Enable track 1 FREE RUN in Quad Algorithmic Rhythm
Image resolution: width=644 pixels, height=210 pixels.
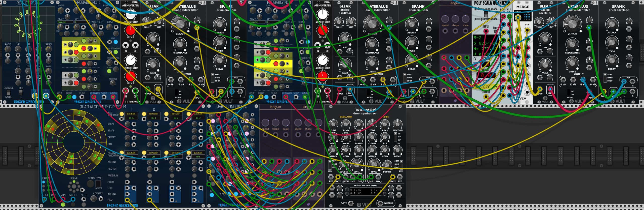pos(128,175)
